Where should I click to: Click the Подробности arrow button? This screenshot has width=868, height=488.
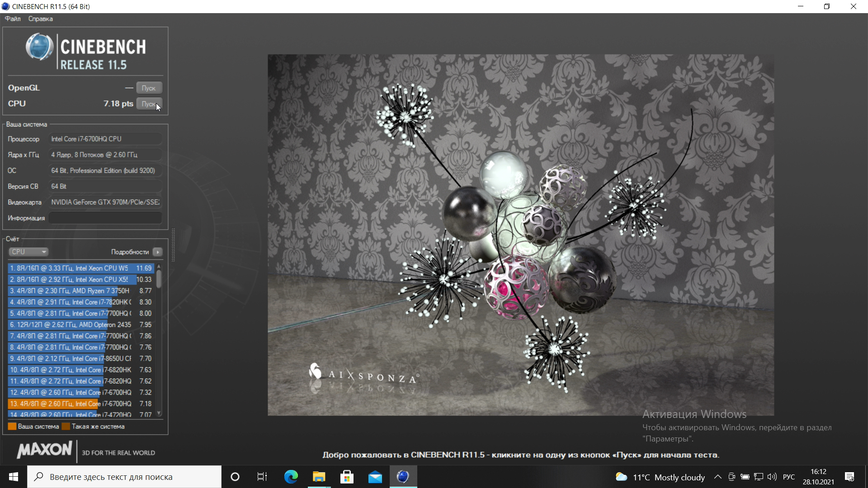[158, 252]
